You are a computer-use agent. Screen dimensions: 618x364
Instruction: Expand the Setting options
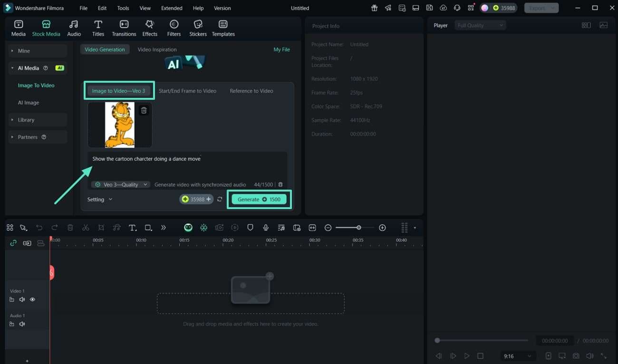[100, 199]
